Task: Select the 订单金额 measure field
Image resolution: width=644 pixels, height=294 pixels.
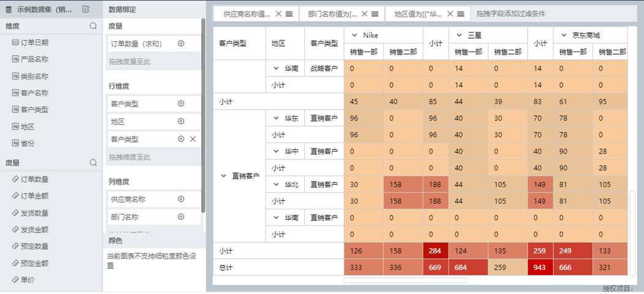Action: 30,196
